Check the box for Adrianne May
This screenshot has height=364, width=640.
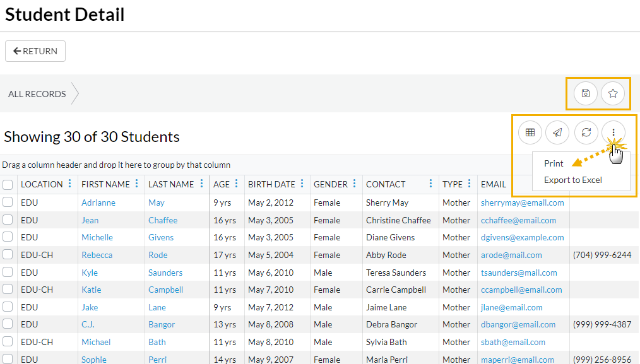8,203
